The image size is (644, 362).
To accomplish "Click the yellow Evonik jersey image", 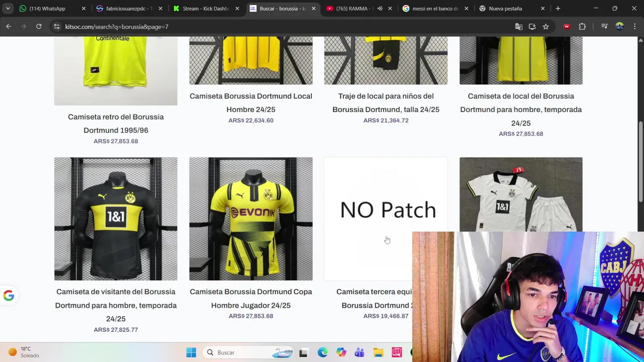I will click(251, 219).
